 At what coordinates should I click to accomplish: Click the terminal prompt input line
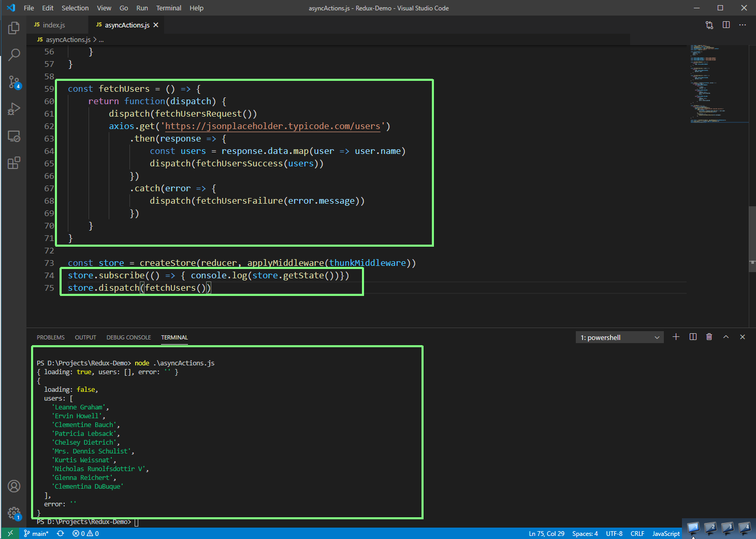pos(88,522)
